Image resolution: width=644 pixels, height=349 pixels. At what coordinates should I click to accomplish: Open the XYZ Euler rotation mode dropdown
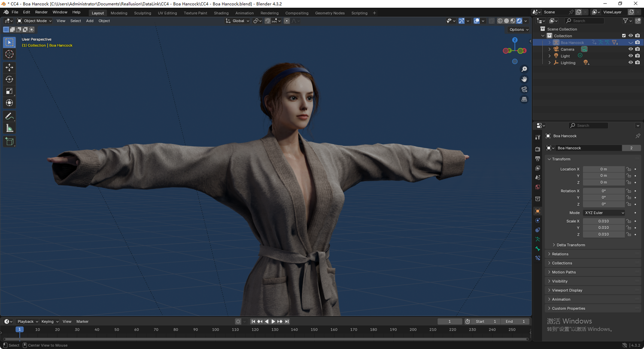[604, 213]
